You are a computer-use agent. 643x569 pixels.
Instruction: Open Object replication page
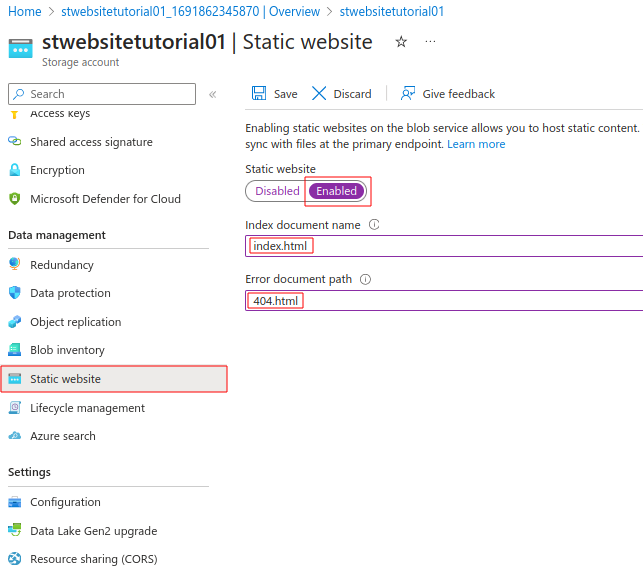(x=75, y=322)
